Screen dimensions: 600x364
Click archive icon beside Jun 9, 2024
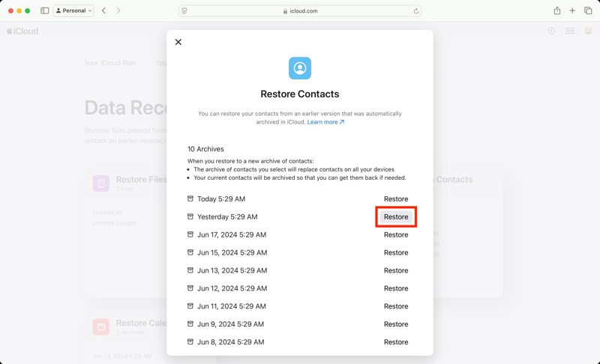[190, 324]
